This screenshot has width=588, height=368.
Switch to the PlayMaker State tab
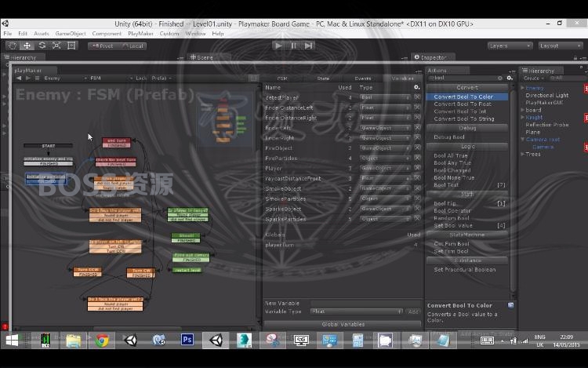(x=323, y=78)
